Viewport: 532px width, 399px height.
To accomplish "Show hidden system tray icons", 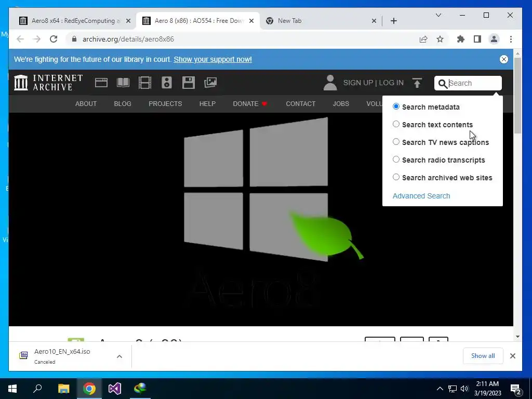I will (x=440, y=389).
